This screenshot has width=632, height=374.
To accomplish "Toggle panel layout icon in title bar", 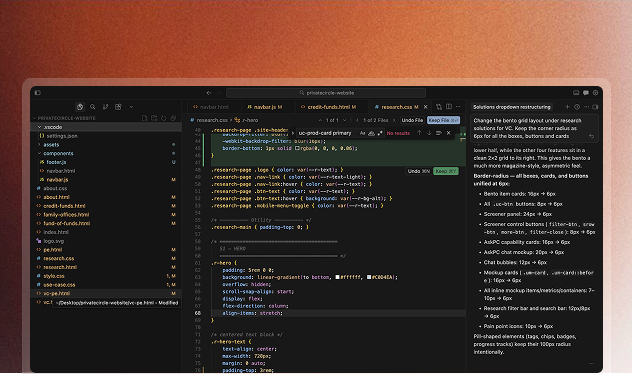I will [576, 93].
